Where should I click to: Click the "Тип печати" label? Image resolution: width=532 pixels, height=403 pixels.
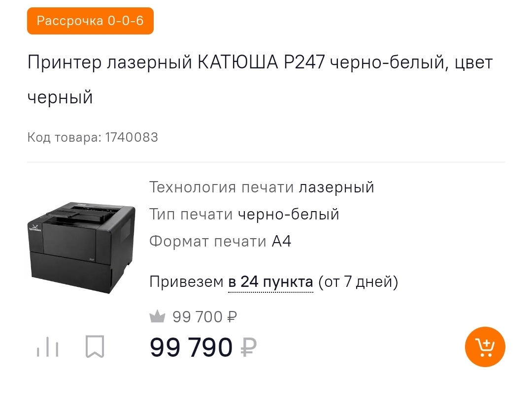[191, 215]
